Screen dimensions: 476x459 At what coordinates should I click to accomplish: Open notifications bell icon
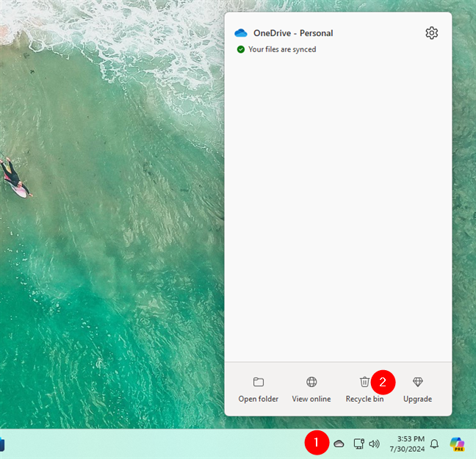pos(434,444)
